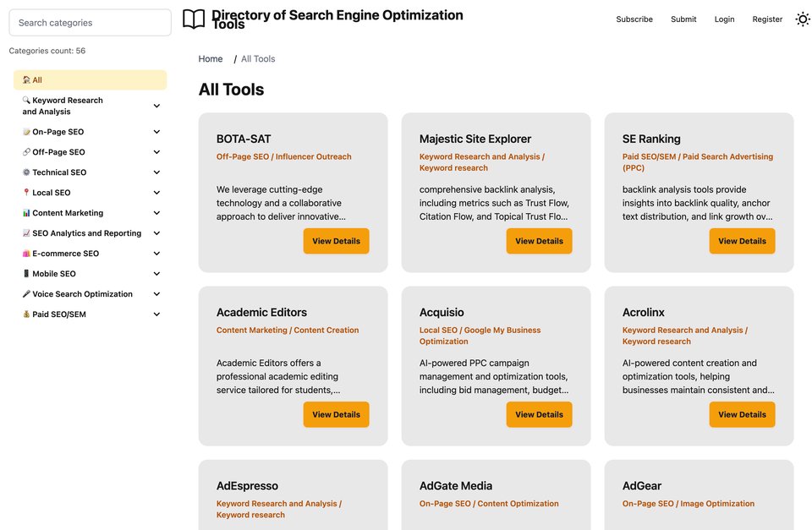Click the AdEspresso card title

(247, 485)
